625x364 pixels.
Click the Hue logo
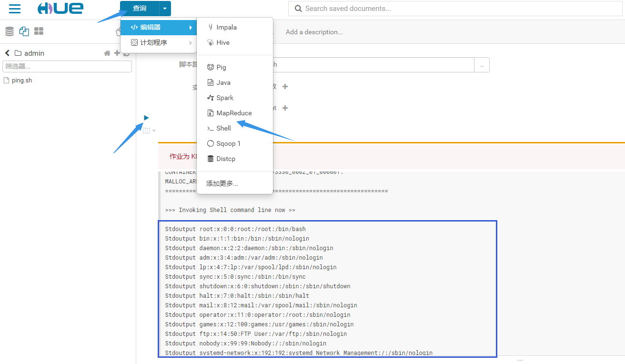click(x=60, y=9)
